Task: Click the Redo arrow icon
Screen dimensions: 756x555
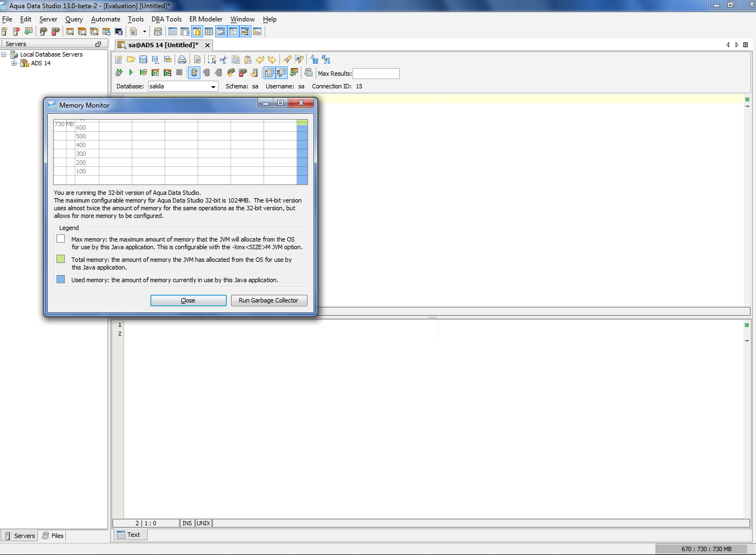Action: 272,60
